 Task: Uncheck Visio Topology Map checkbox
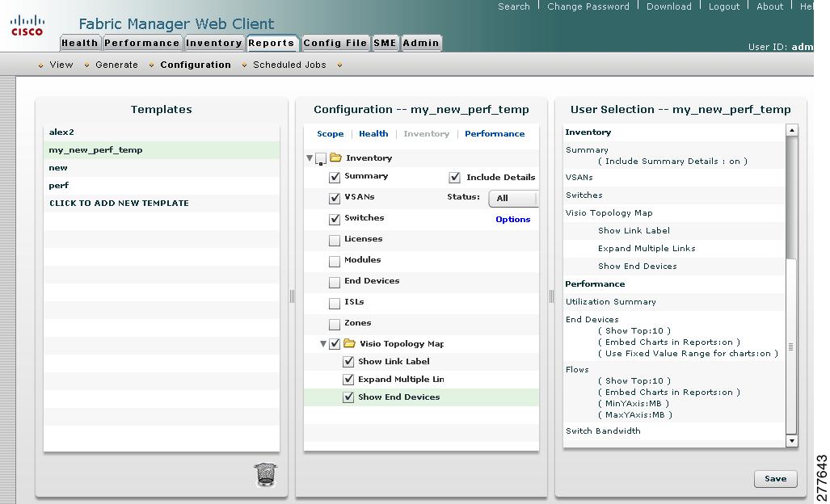335,344
